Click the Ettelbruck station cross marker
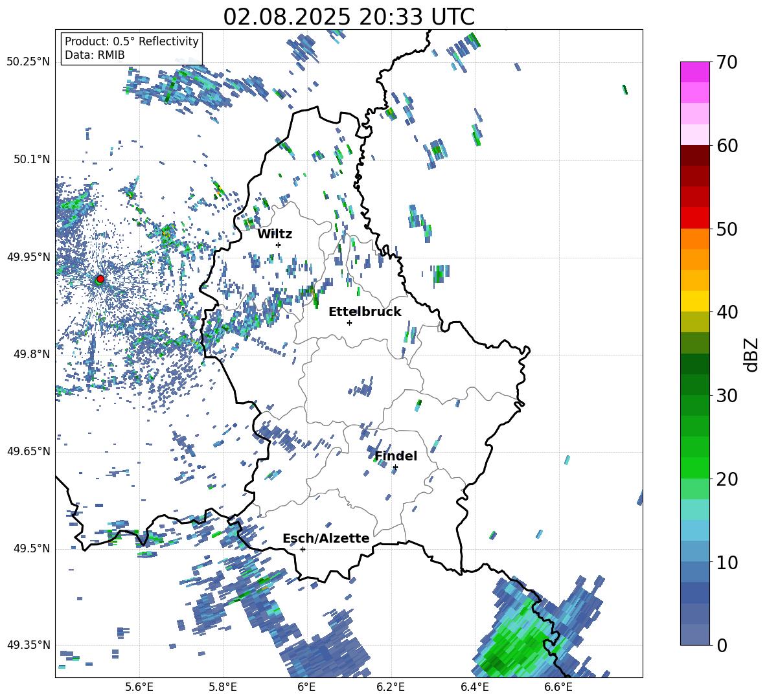 (x=349, y=322)
